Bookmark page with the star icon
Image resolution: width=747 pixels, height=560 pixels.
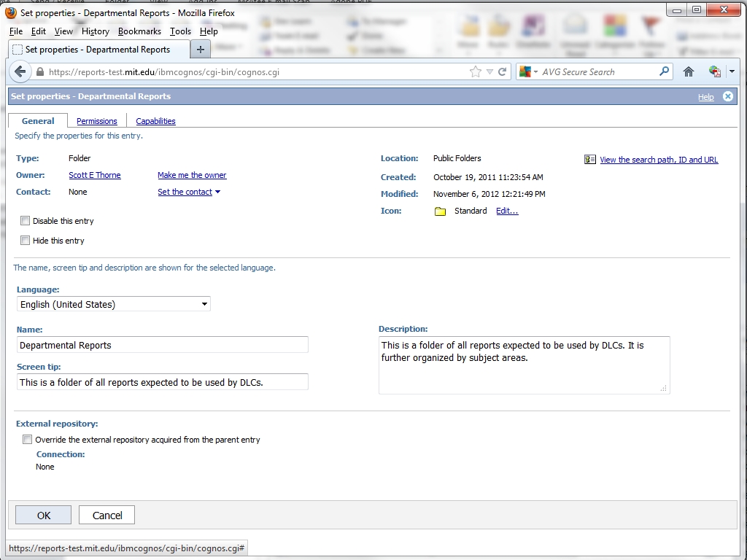tap(476, 71)
